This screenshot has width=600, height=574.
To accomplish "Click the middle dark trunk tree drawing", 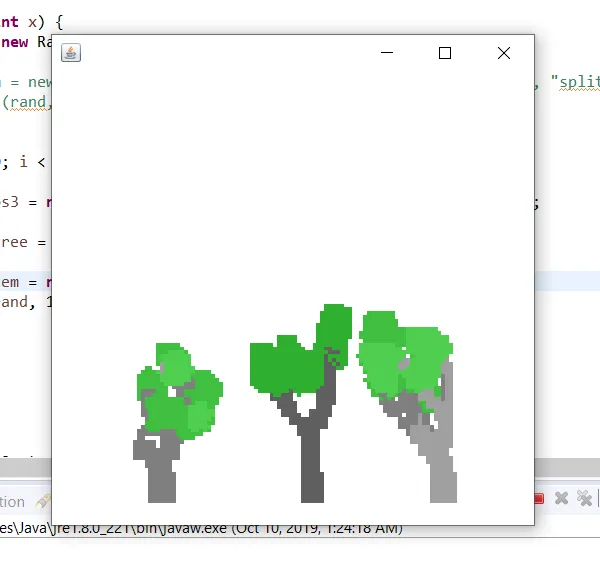I will (301, 403).
